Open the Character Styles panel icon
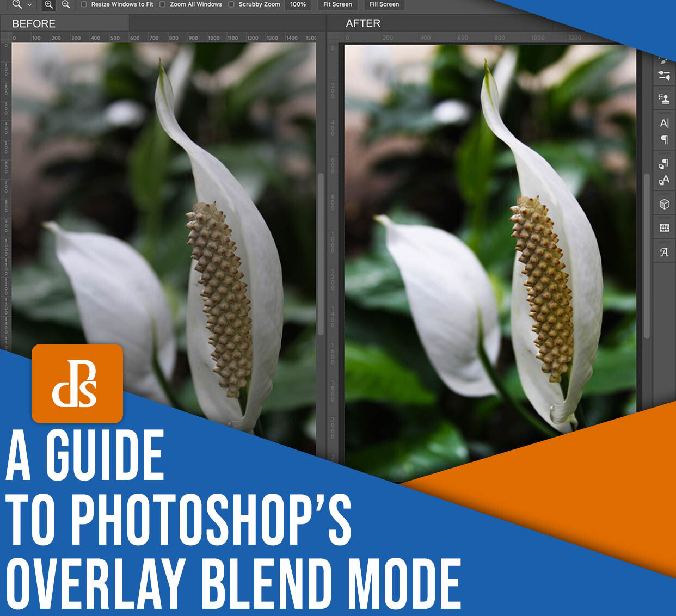Screen dimensions: 676x616 (x=664, y=180)
